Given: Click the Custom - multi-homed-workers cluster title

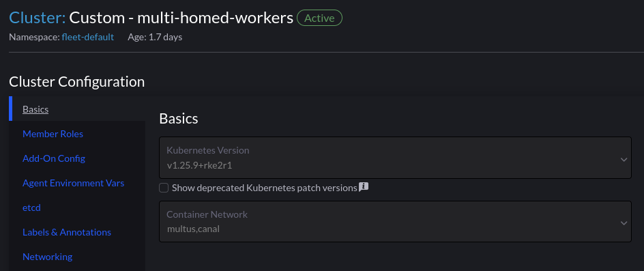Looking at the screenshot, I should click(x=181, y=18).
